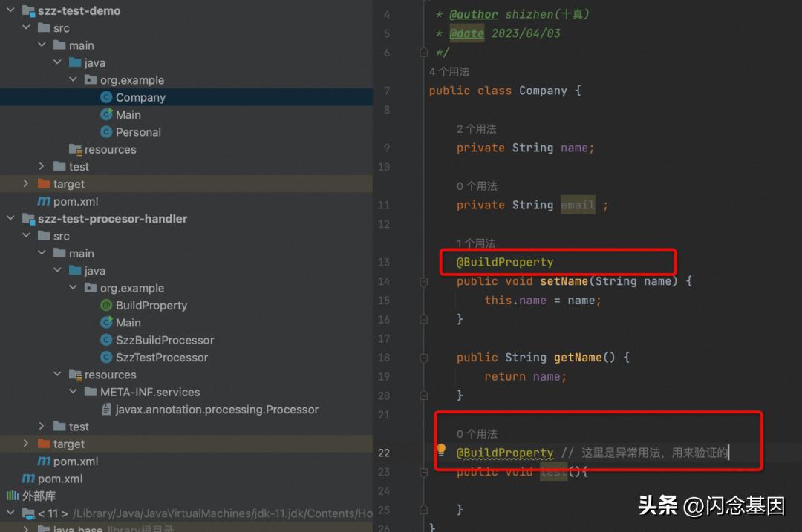Fold the Javadoc comment with gutter arrow at line 6
Viewport: 802px width, 532px height.
[423, 52]
